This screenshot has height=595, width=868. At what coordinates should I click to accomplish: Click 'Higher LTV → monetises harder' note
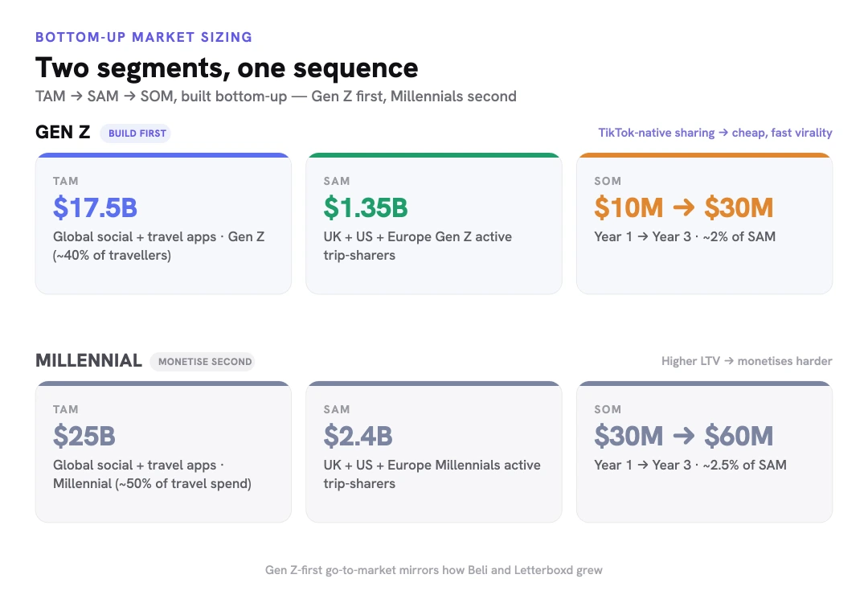point(747,361)
